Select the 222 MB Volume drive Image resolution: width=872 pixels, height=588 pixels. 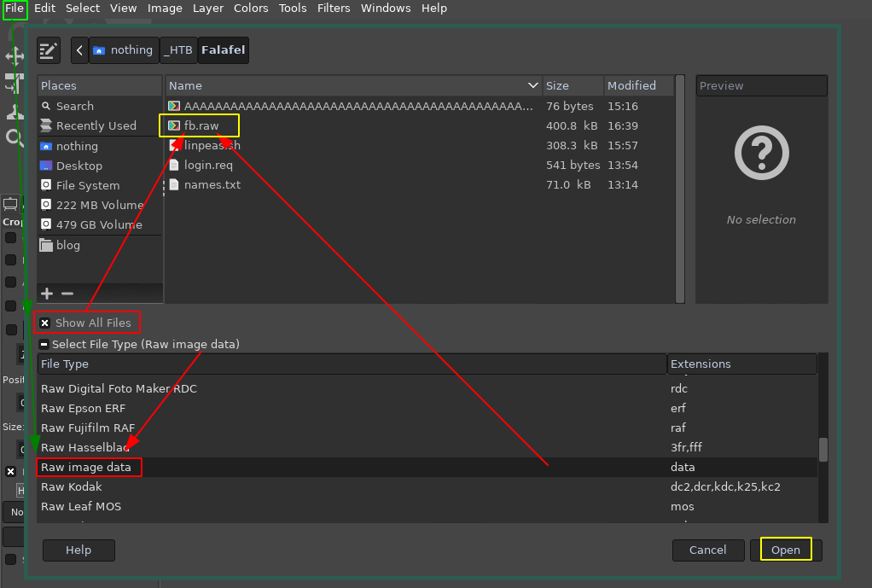(x=99, y=205)
